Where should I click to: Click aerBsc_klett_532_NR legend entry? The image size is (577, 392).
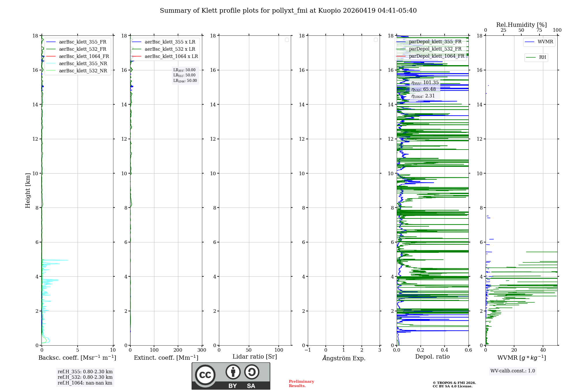[x=83, y=71]
